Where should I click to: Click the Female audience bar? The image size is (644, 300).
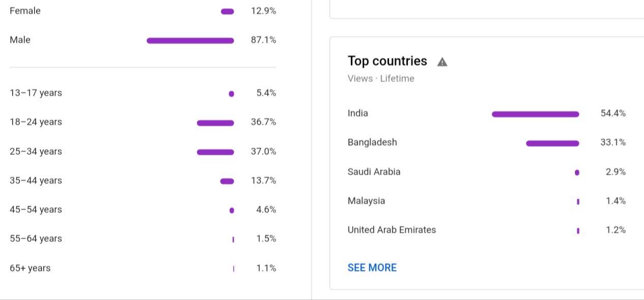click(228, 12)
